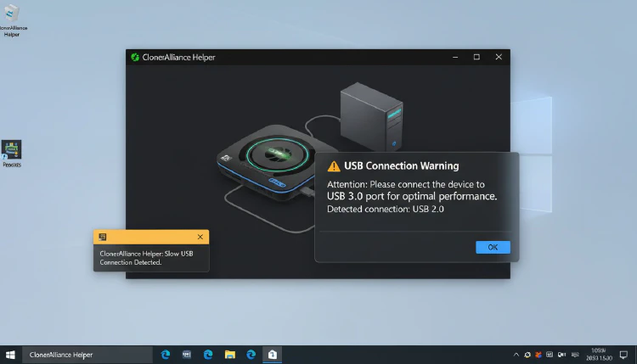Image resolution: width=637 pixels, height=364 pixels.
Task: Maximize the ClonerAlliance Helper window
Action: pos(476,57)
